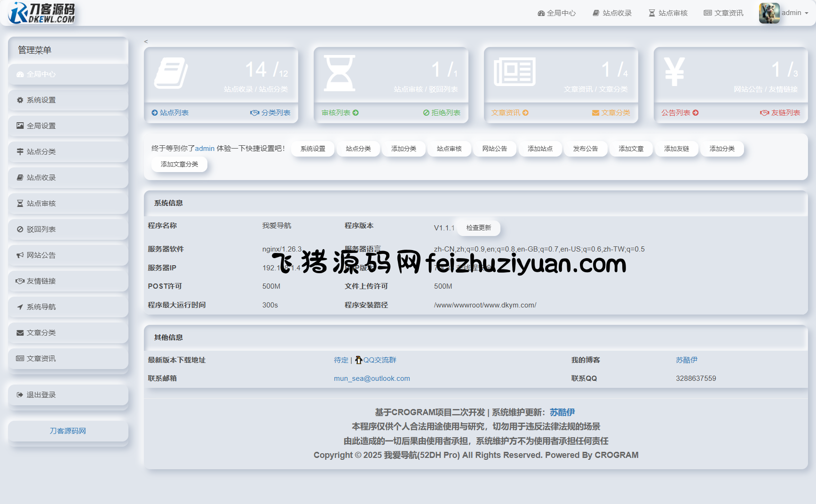Click the admin avatar picture

tap(769, 13)
